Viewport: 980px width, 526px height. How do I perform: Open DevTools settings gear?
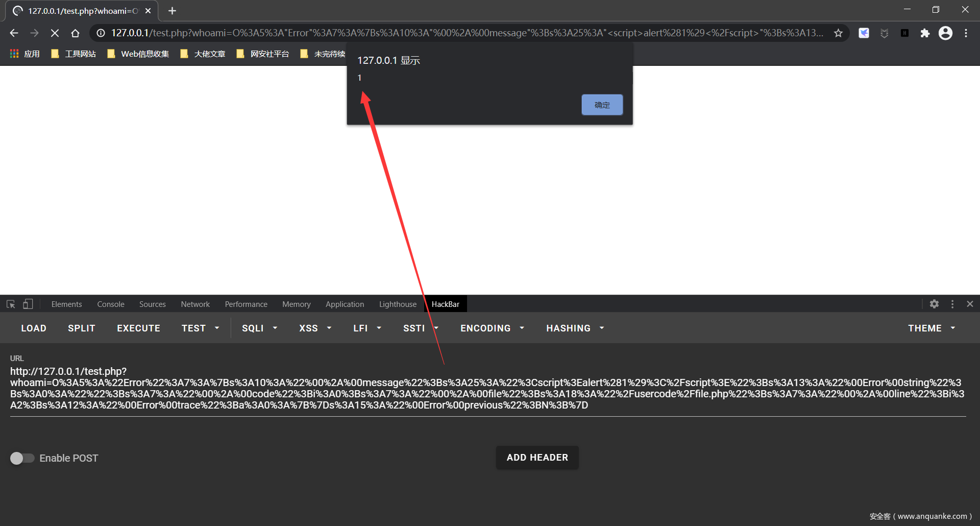934,304
